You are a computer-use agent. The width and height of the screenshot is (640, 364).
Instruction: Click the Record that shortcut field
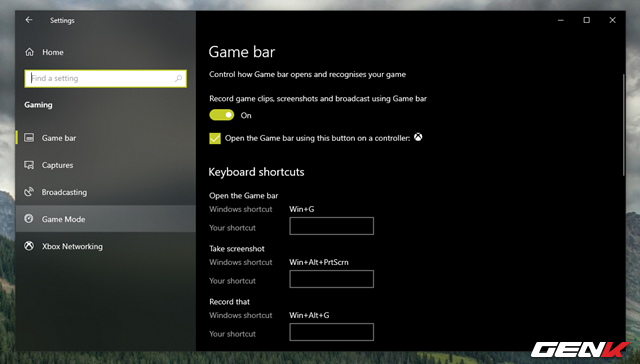(x=331, y=332)
